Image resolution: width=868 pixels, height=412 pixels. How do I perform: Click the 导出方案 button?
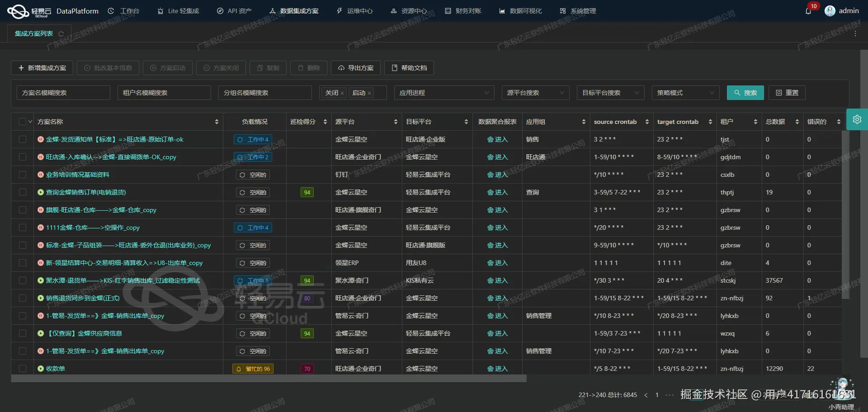[x=356, y=68]
